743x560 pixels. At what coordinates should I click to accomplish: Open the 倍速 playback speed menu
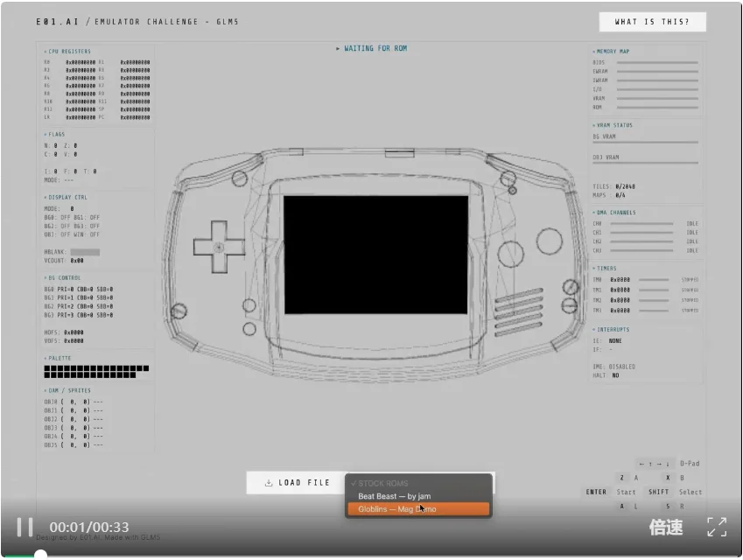coord(665,527)
